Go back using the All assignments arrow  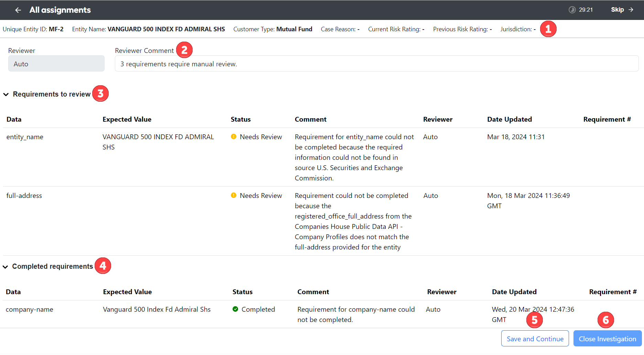(x=18, y=10)
